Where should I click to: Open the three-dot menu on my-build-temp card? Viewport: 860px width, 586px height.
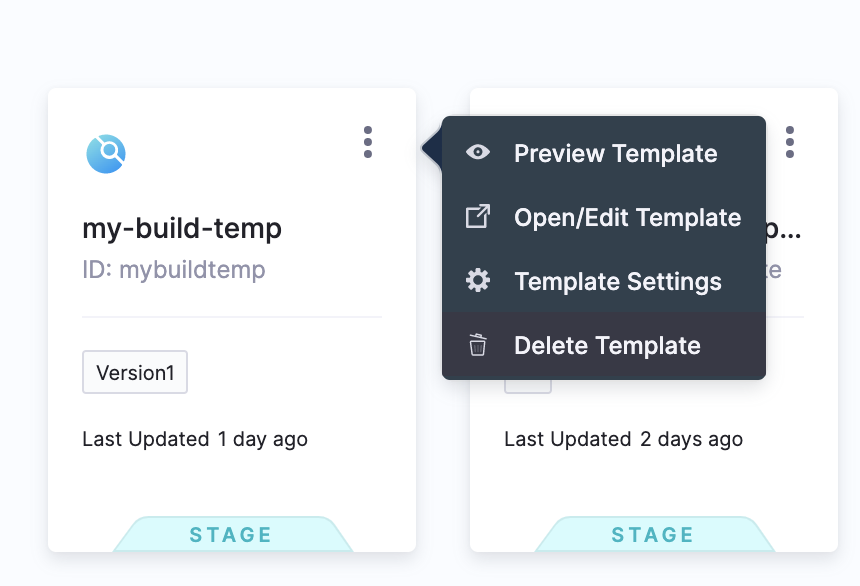[x=368, y=142]
